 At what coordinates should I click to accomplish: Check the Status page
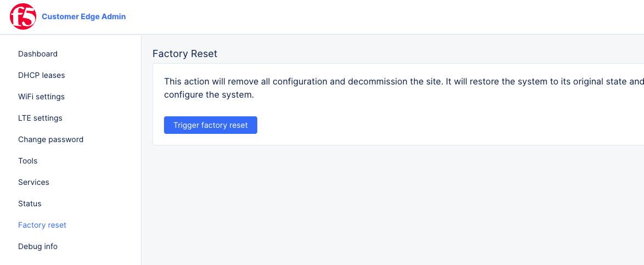[x=30, y=204]
